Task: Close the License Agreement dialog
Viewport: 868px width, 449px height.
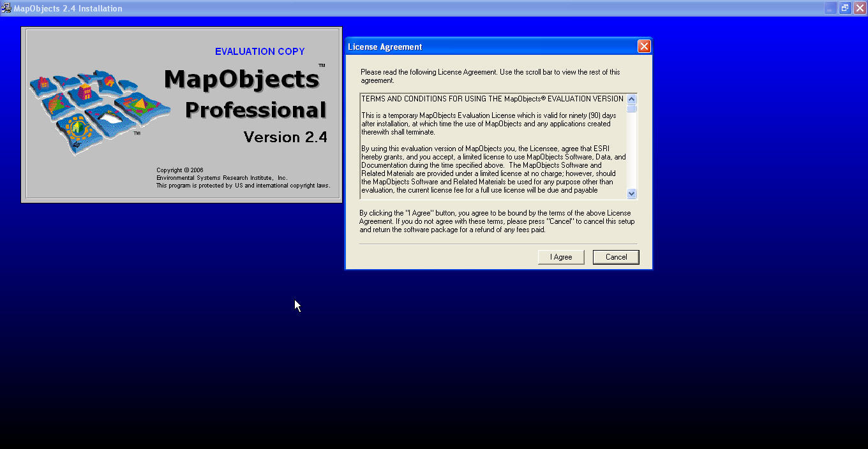Action: [x=644, y=47]
